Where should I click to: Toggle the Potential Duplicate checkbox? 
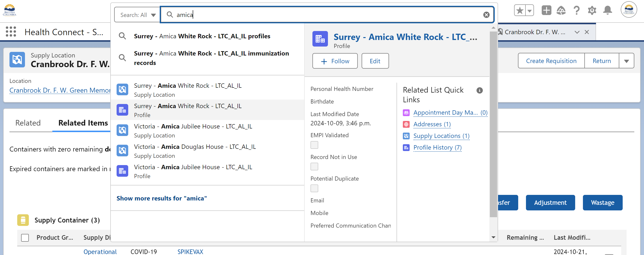coord(314,188)
